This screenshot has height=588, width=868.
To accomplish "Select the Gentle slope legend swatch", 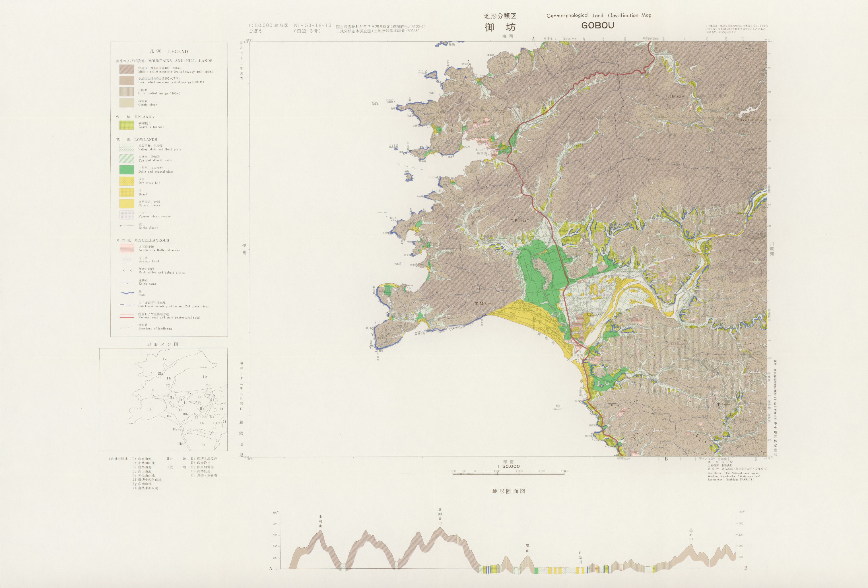I will (x=127, y=103).
